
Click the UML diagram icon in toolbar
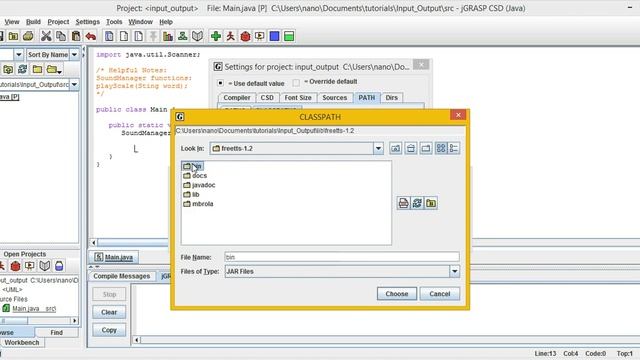click(x=182, y=36)
